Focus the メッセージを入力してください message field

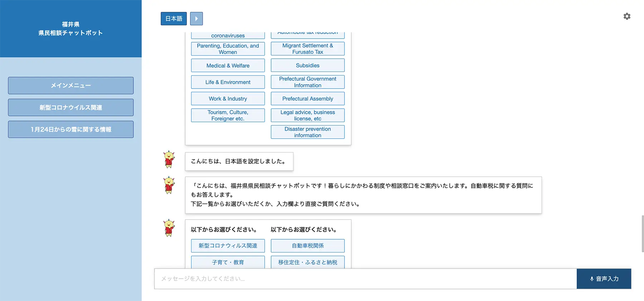pos(365,279)
